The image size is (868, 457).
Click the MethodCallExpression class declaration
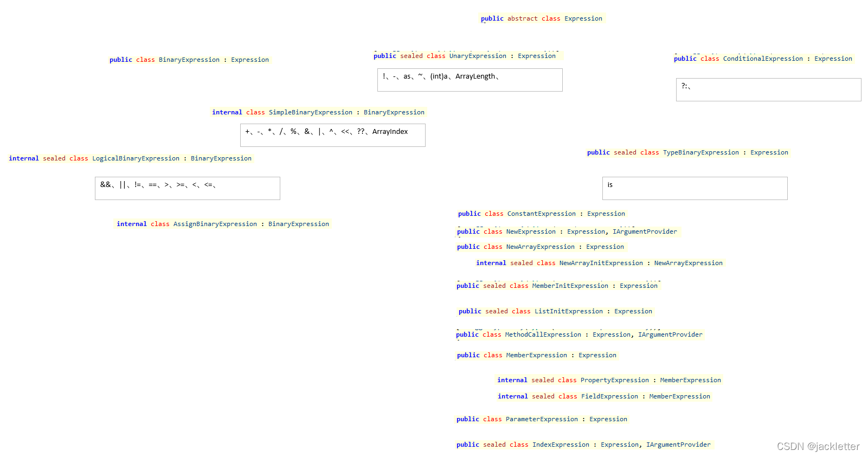(x=579, y=334)
